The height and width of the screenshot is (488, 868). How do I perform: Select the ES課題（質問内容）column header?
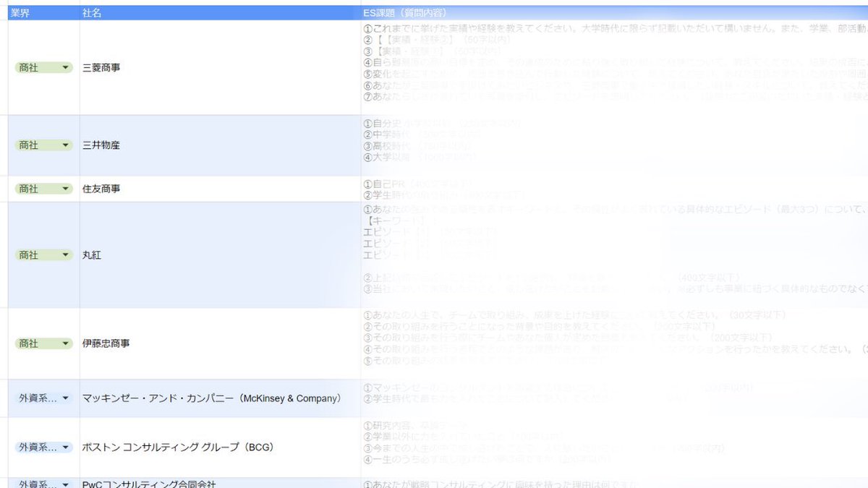[615, 13]
